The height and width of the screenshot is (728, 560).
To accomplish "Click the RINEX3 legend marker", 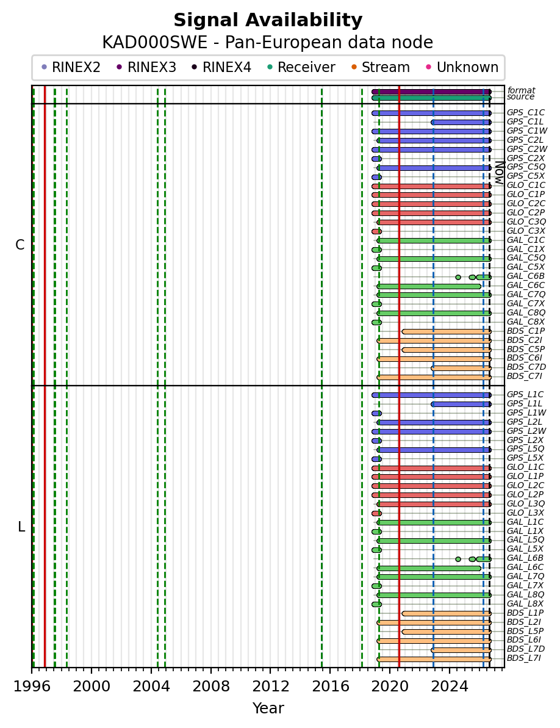I will pos(119,67).
